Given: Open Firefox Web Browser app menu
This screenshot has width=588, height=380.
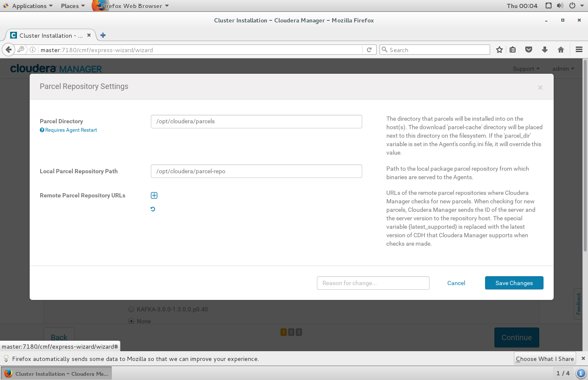Looking at the screenshot, I should [x=131, y=6].
